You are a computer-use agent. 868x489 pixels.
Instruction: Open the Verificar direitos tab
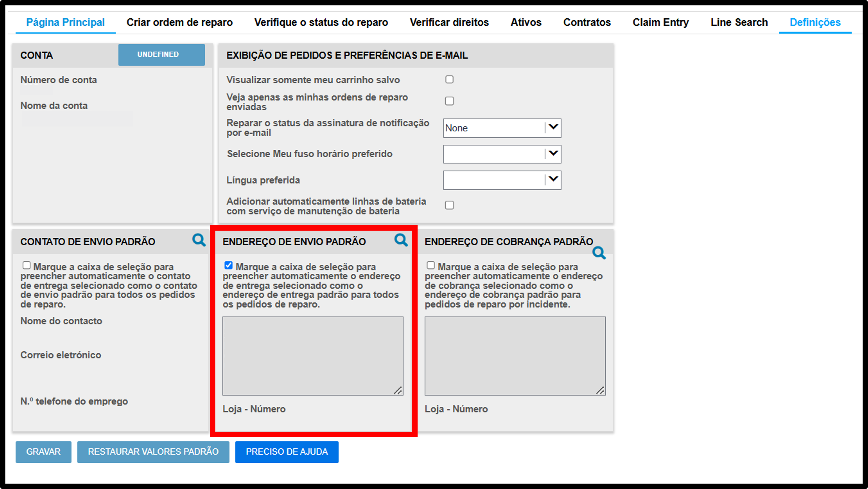(x=449, y=22)
